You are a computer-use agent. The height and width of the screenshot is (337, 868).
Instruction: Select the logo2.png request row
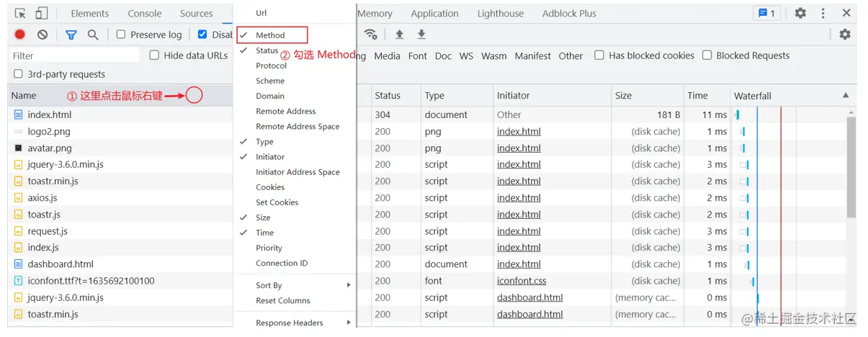(120, 131)
